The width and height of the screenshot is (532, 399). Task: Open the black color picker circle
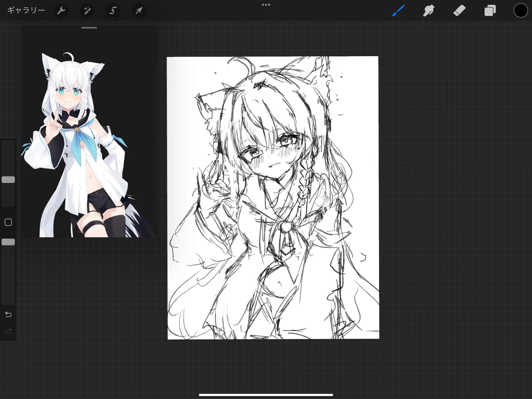(521, 11)
